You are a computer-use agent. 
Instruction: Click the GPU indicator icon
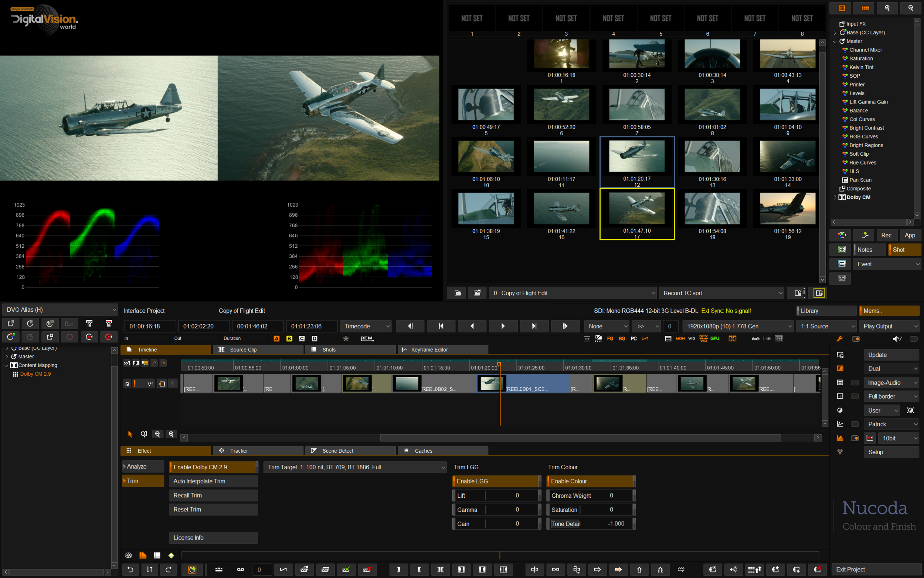coord(715,338)
